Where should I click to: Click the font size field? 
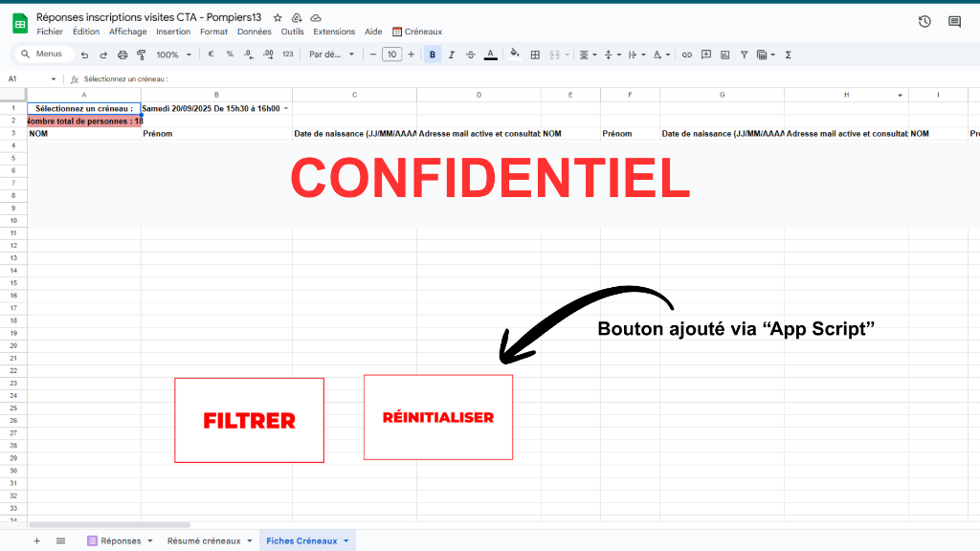pos(391,55)
